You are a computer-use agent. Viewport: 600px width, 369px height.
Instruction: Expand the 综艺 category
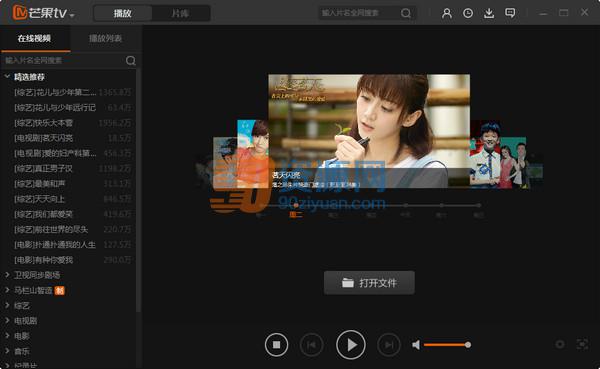click(7, 305)
